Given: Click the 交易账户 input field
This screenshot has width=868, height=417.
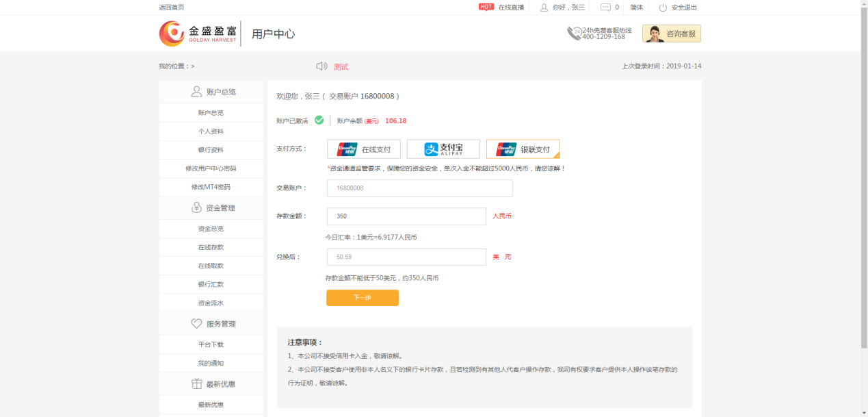Looking at the screenshot, I should 419,188.
